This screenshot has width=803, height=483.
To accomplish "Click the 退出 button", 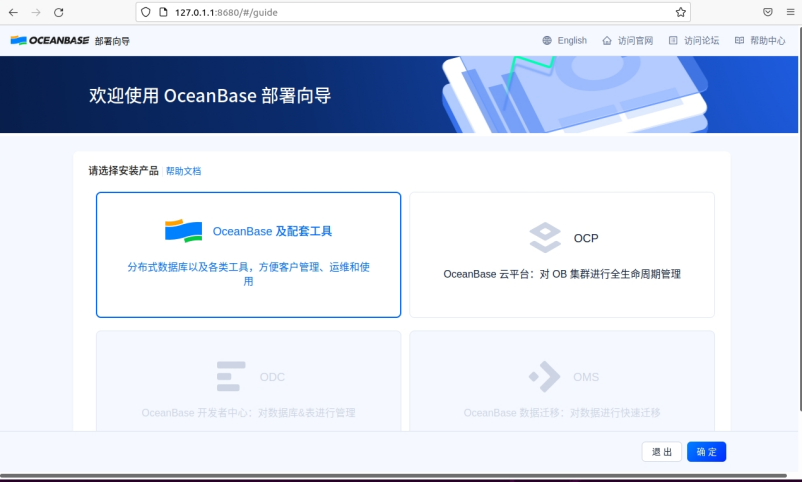I will tap(662, 452).
